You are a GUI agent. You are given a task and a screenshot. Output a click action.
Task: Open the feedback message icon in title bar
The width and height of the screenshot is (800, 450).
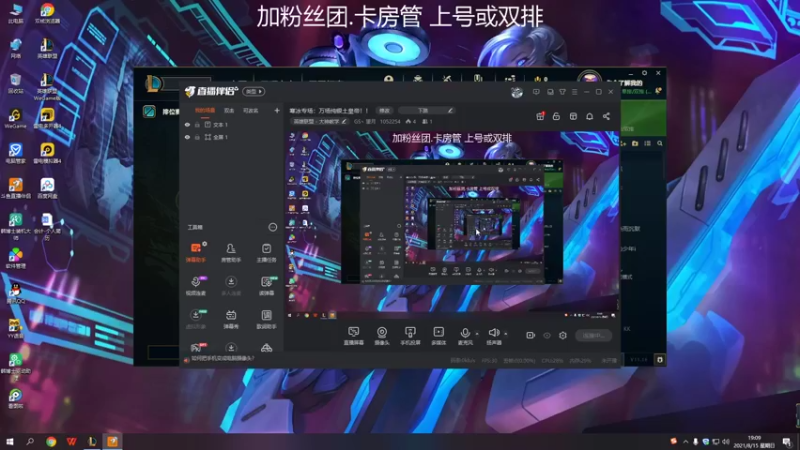click(536, 92)
